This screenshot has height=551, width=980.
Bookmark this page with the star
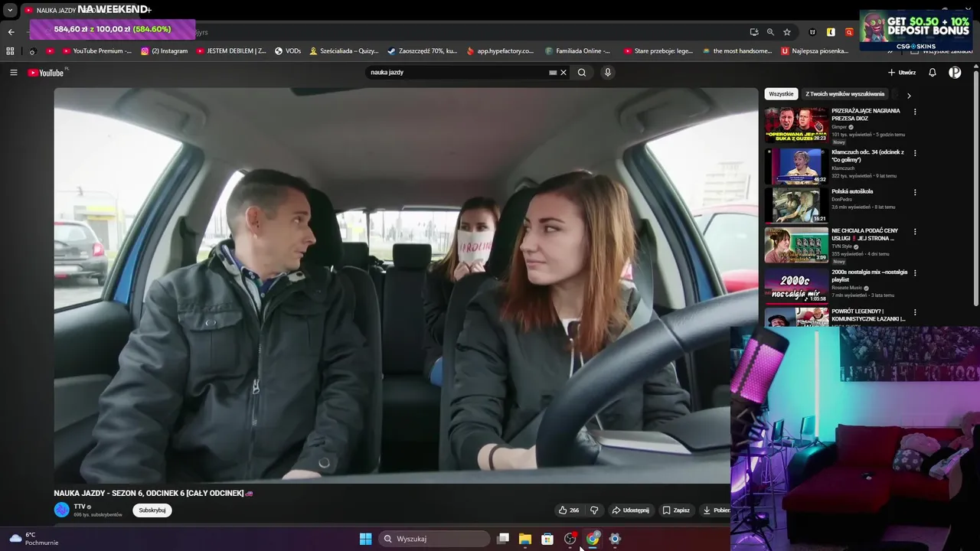point(787,32)
